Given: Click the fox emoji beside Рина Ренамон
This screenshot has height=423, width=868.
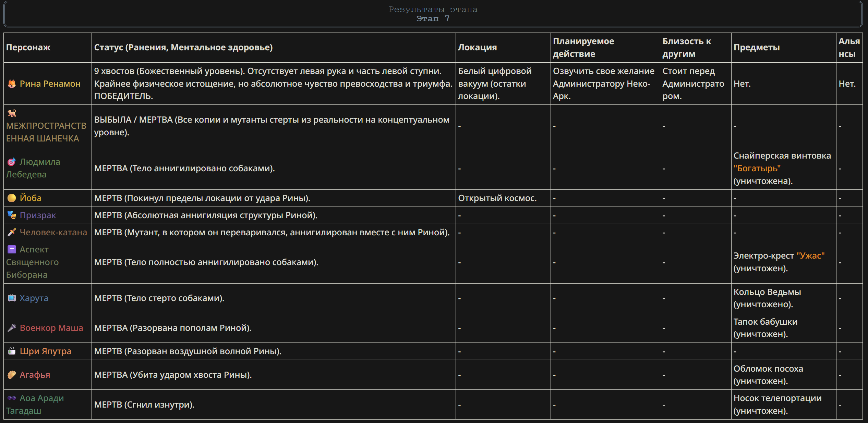Looking at the screenshot, I should click(x=12, y=84).
